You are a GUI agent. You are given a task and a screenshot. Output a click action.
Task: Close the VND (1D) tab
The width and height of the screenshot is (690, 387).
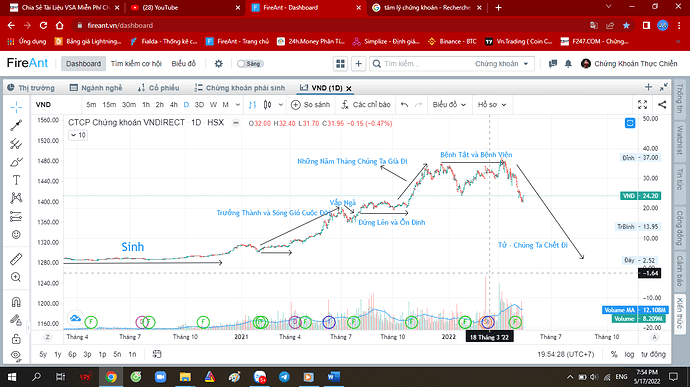pyautogui.click(x=349, y=88)
